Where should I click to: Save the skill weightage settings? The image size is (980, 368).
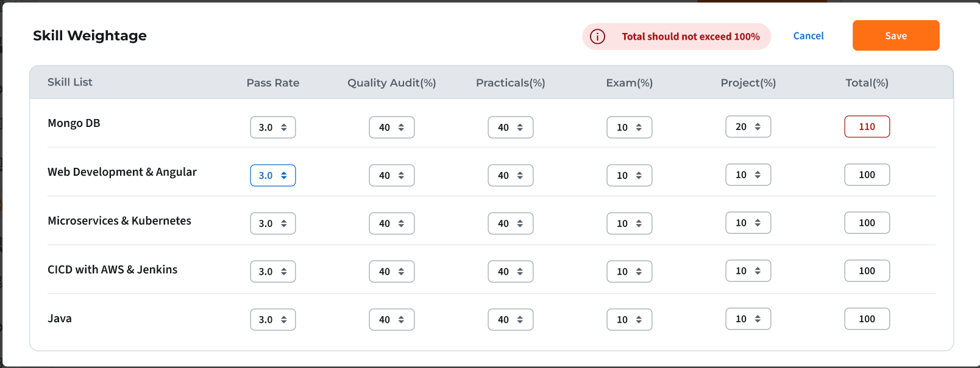coord(895,35)
